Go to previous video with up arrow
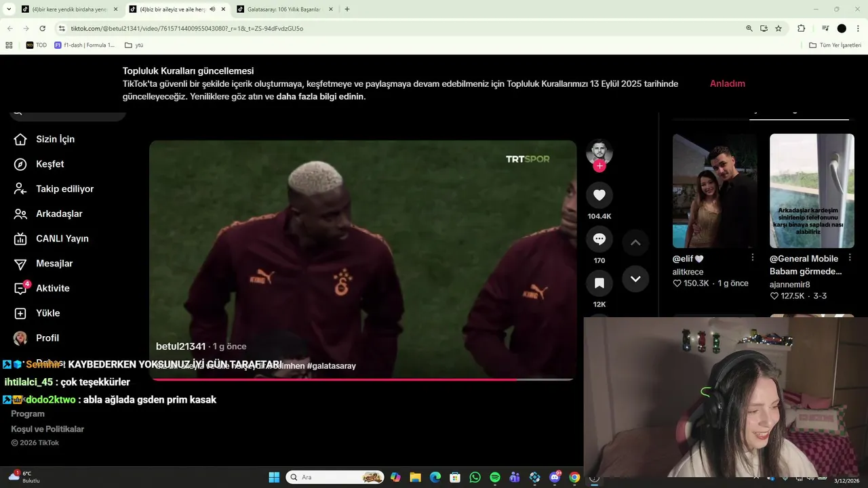This screenshot has height=488, width=868. [x=635, y=243]
